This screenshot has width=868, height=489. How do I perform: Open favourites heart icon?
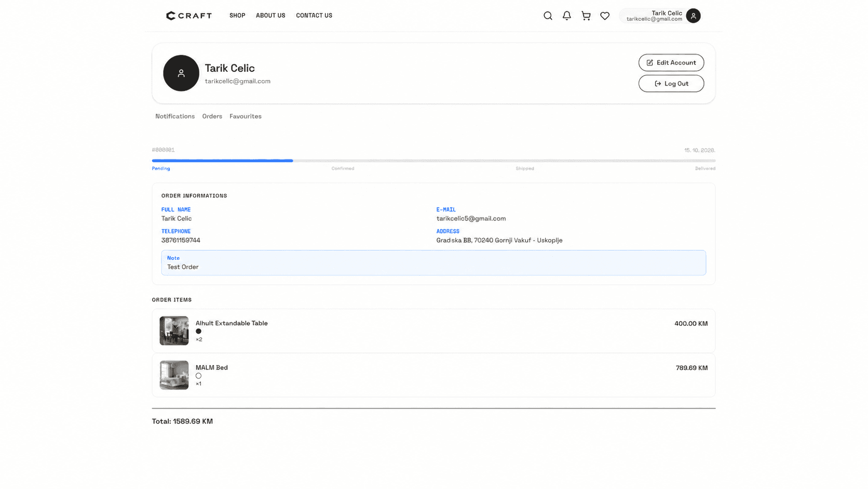pyautogui.click(x=605, y=16)
